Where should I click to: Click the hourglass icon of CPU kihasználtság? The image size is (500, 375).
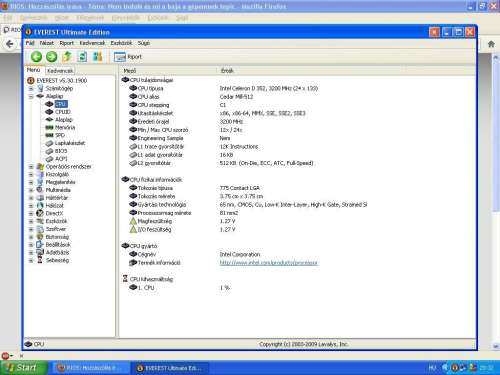(125, 279)
